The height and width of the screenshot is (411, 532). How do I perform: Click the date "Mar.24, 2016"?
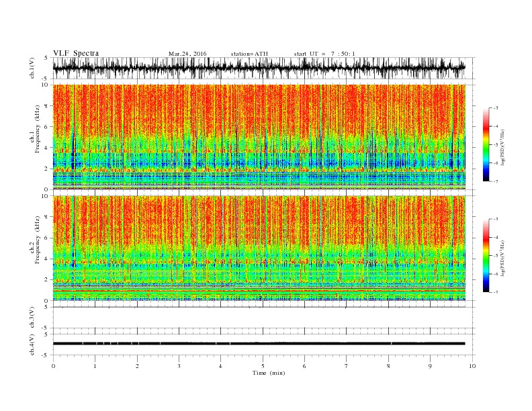(187, 54)
